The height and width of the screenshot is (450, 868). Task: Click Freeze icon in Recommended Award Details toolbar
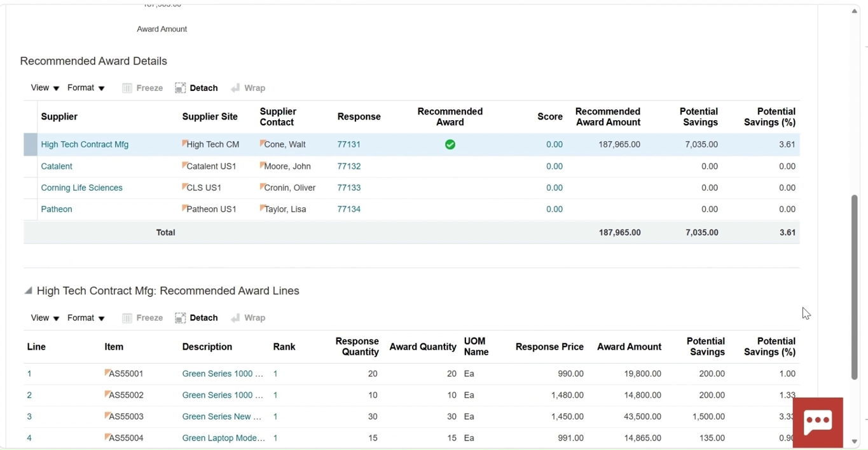(127, 88)
